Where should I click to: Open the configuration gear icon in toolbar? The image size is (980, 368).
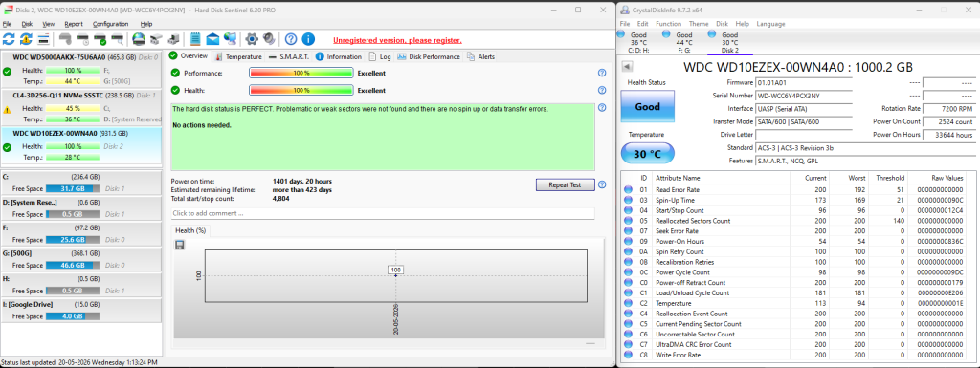pos(252,39)
